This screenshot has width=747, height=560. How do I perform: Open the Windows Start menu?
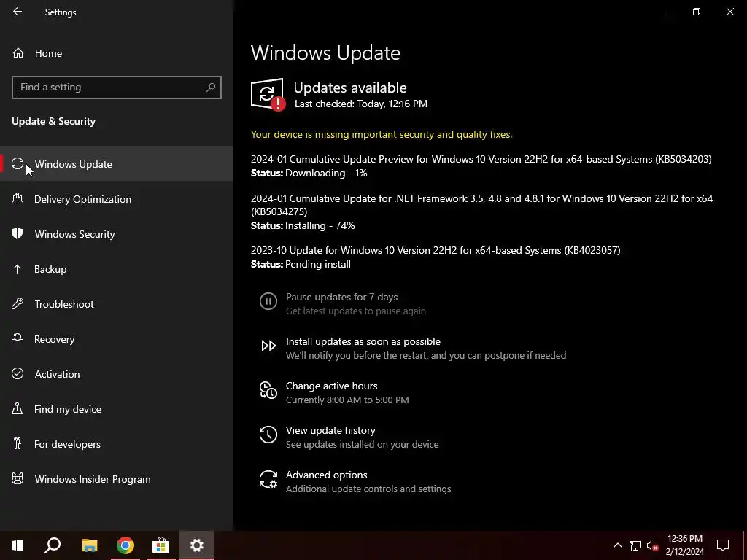pyautogui.click(x=18, y=545)
